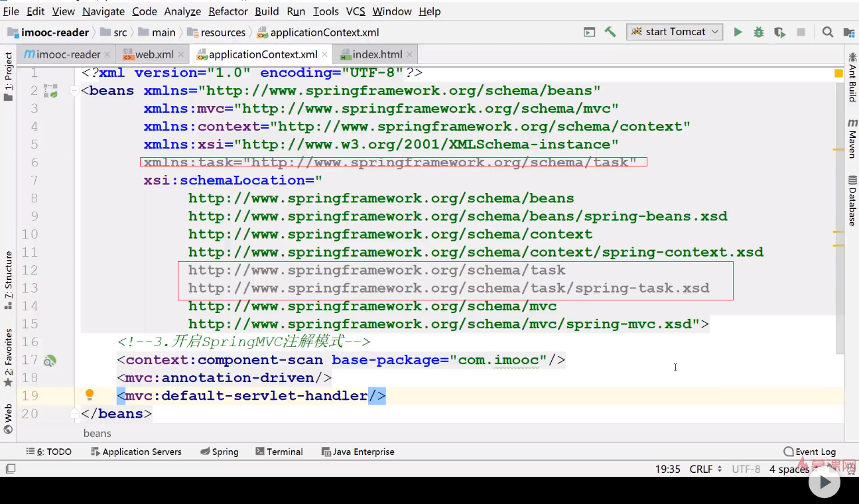Click the editor vertical scrollbar
Viewport: 859px width, 504px height.
click(839, 219)
